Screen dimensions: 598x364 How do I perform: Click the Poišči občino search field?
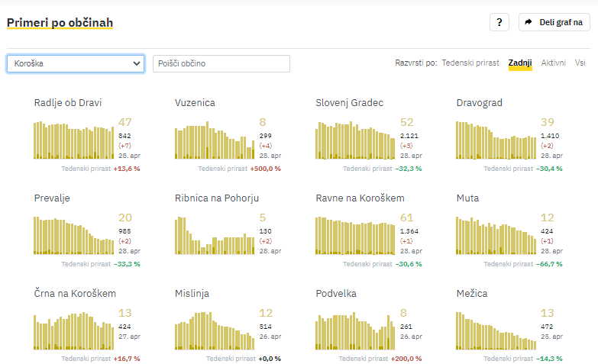click(221, 63)
